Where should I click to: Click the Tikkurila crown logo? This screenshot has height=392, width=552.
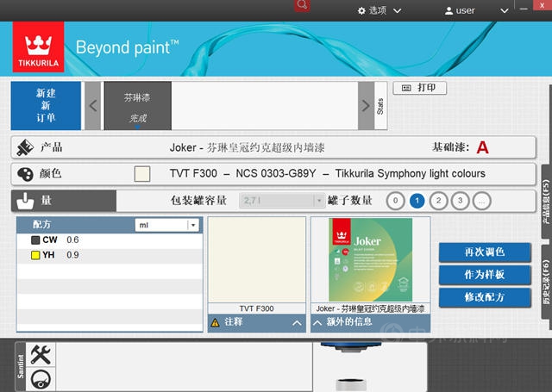coord(38,47)
